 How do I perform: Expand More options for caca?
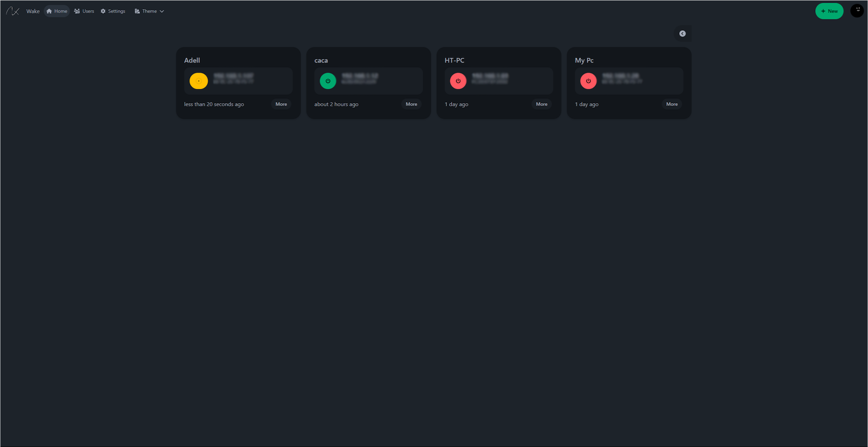tap(411, 104)
